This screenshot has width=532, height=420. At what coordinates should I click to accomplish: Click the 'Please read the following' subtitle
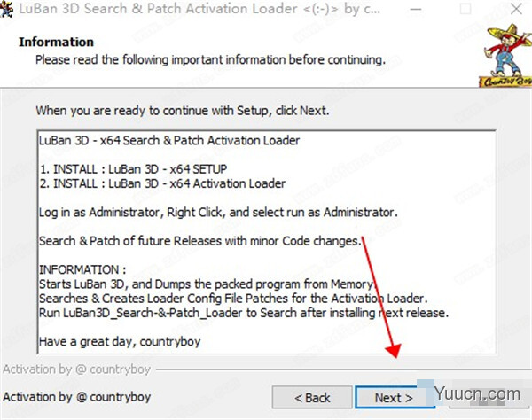(211, 59)
